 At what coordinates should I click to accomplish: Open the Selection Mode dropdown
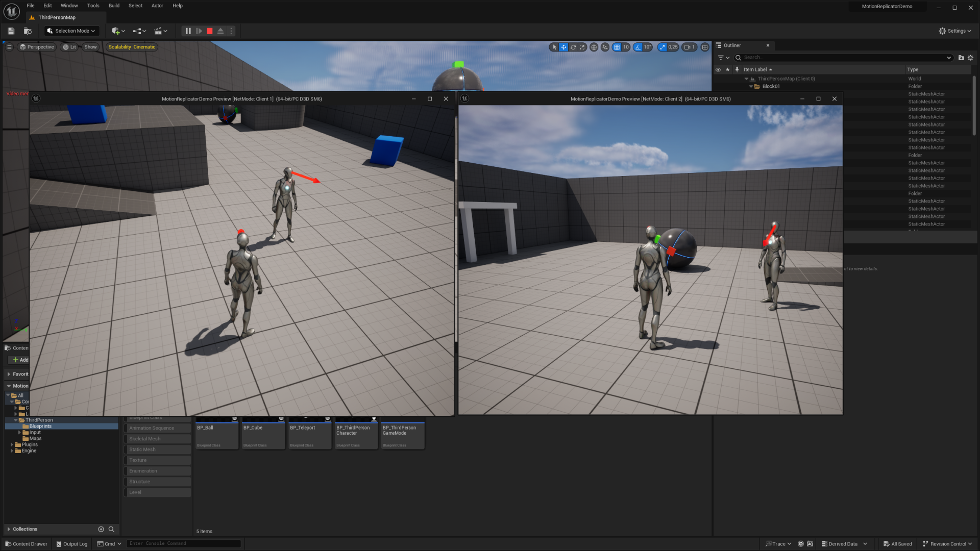click(71, 31)
